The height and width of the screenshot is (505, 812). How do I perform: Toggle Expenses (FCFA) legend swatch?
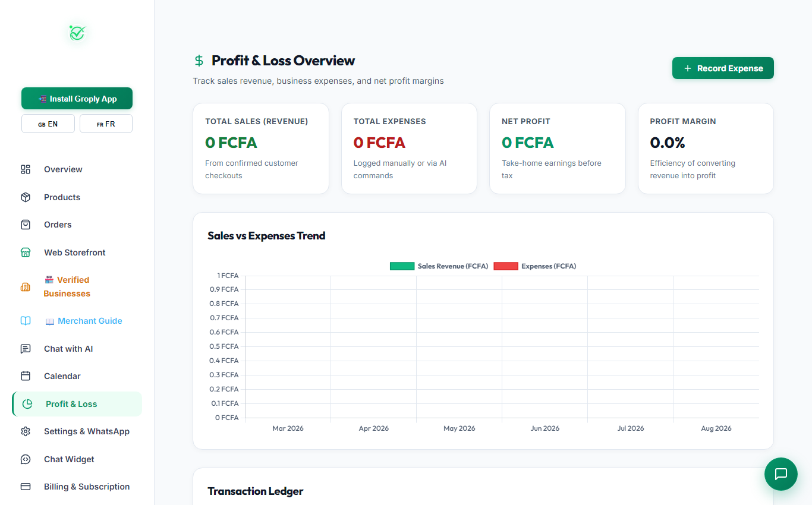pos(506,266)
